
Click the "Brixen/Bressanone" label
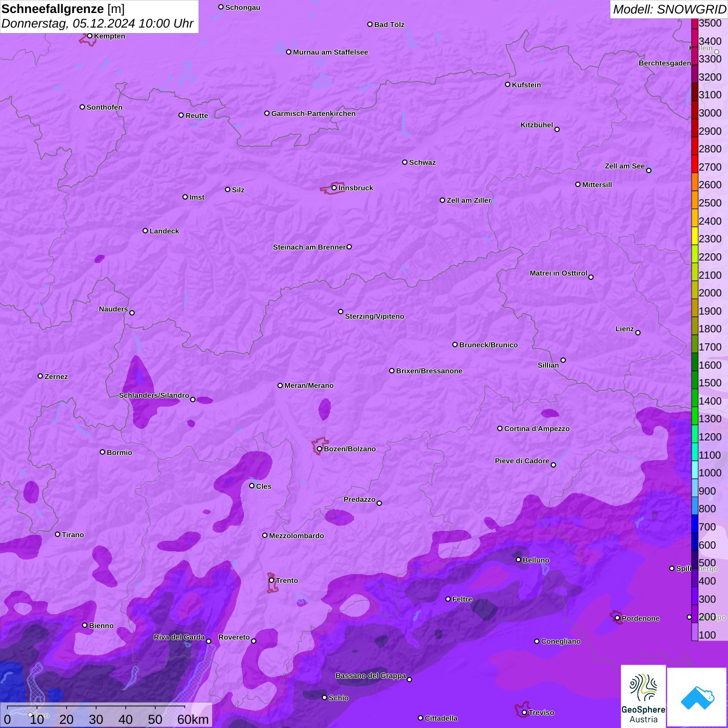[429, 371]
